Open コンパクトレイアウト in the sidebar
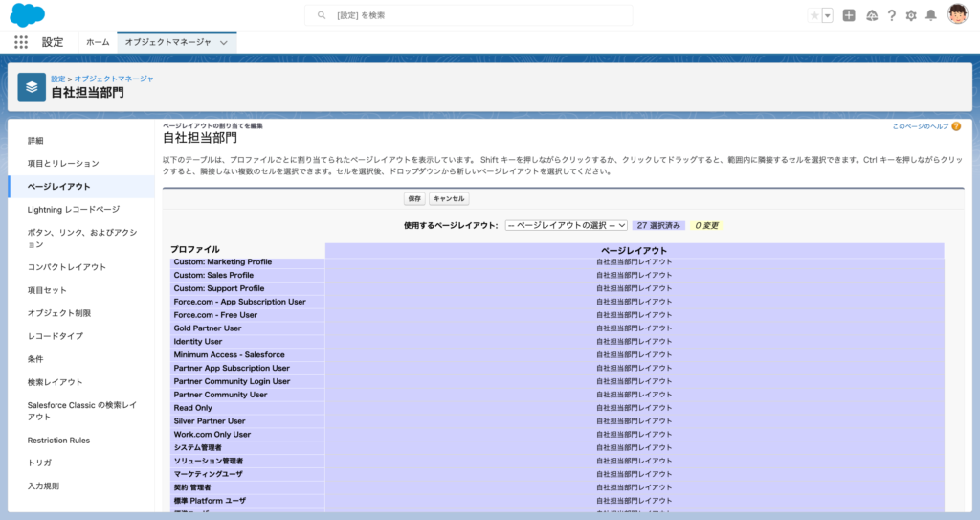 [x=81, y=267]
